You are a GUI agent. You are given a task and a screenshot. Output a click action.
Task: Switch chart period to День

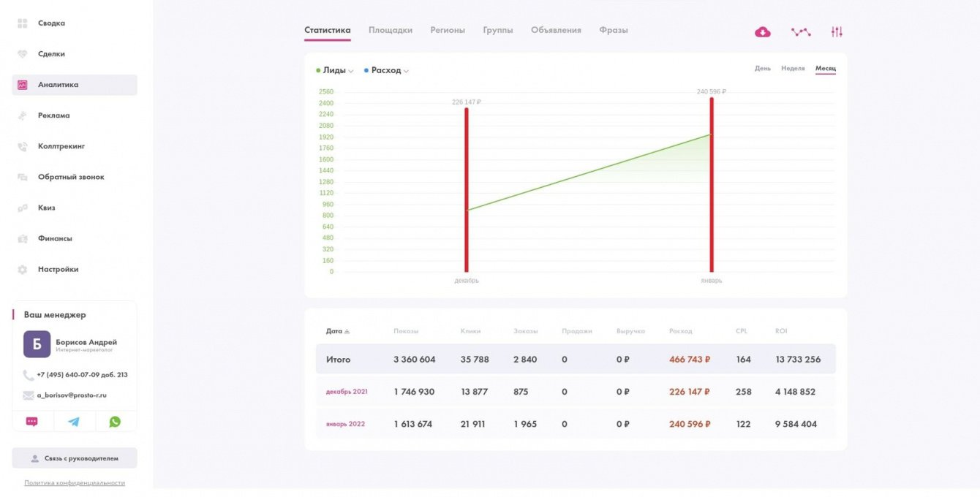click(763, 68)
